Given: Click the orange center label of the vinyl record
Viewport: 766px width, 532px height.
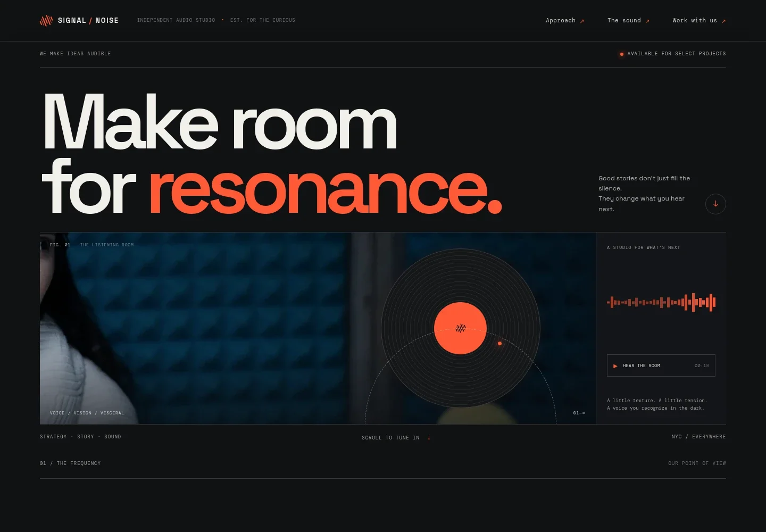Looking at the screenshot, I should 460,328.
